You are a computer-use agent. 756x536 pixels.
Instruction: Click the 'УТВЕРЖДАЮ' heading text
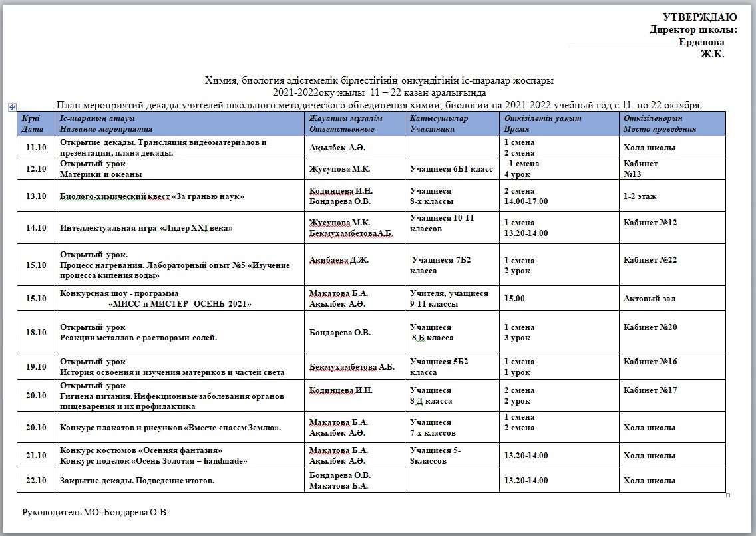point(699,18)
